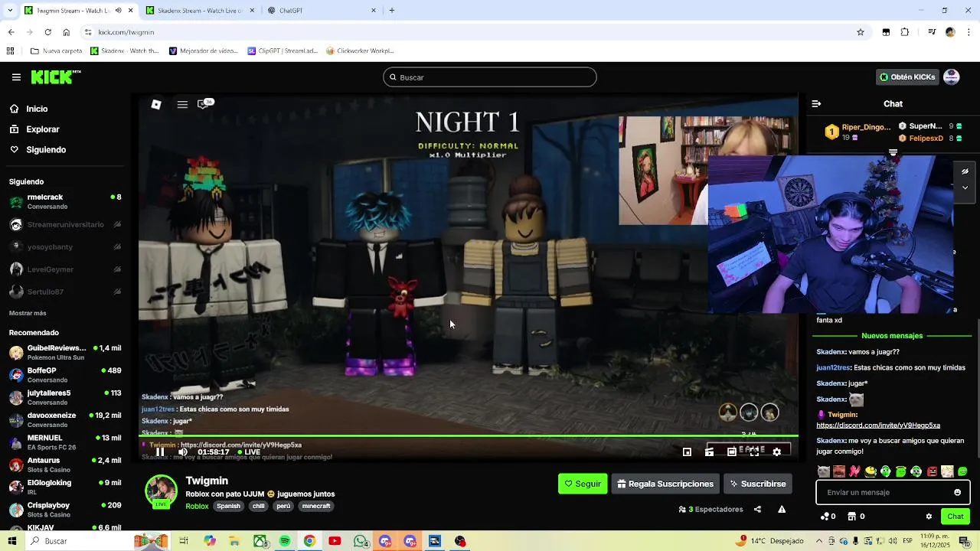Image resolution: width=980 pixels, height=551 pixels.
Task: Bookmark this page star icon
Action: coord(861,32)
